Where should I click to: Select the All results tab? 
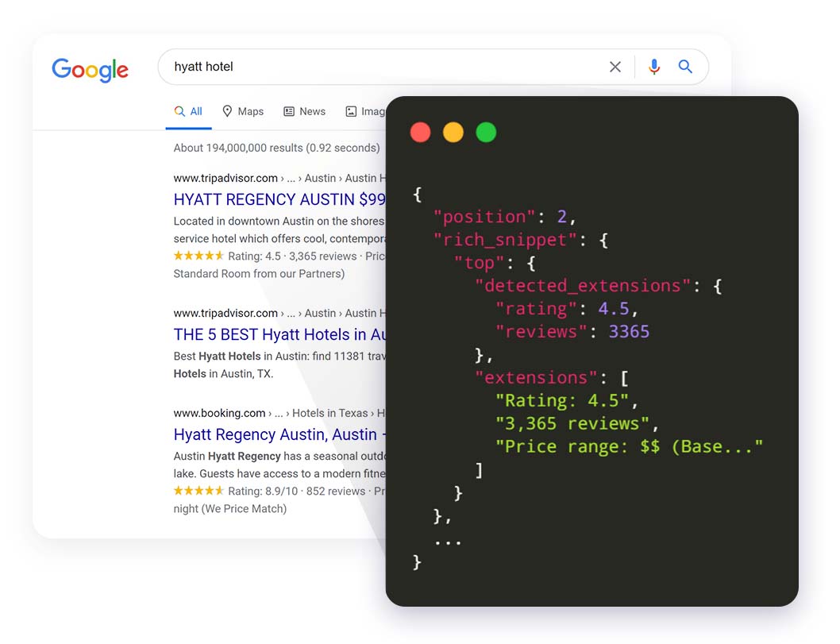pyautogui.click(x=188, y=112)
